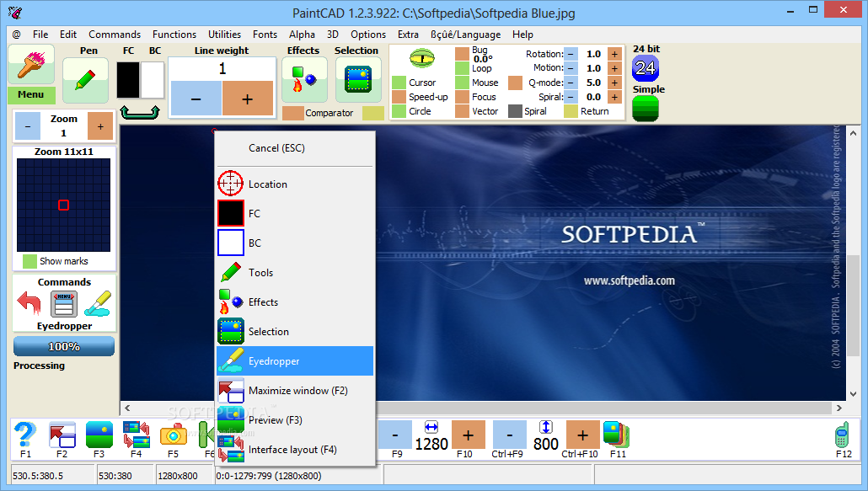Select the Pen tool icon
Screen dimensions: 868x491
(x=85, y=80)
